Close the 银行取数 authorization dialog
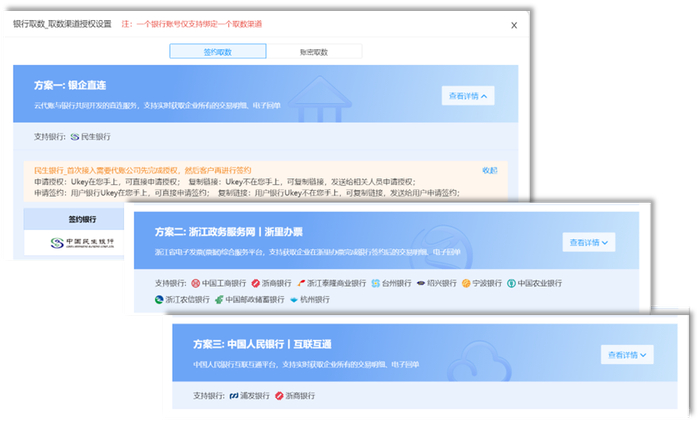700x421 pixels. pos(514,25)
